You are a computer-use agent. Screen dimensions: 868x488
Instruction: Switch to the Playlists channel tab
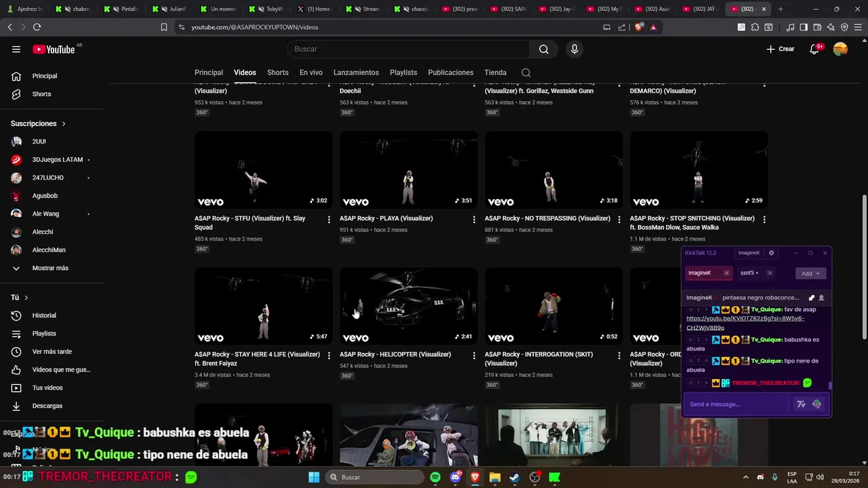403,73
